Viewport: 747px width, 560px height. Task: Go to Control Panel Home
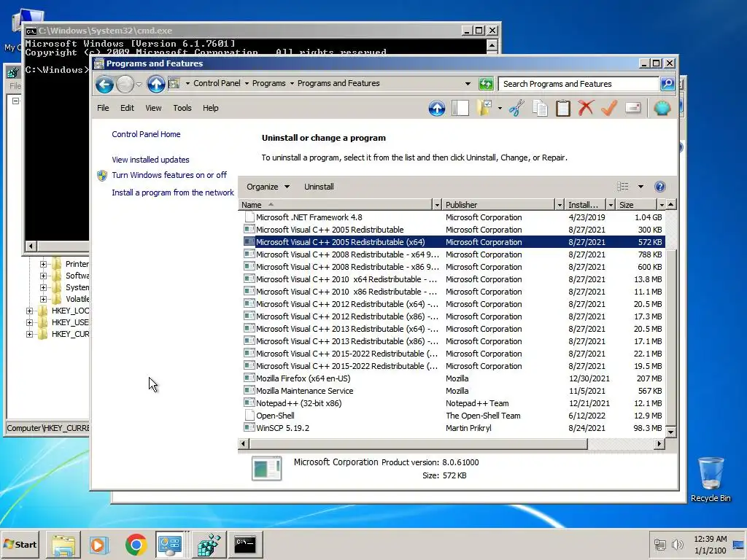pos(146,134)
